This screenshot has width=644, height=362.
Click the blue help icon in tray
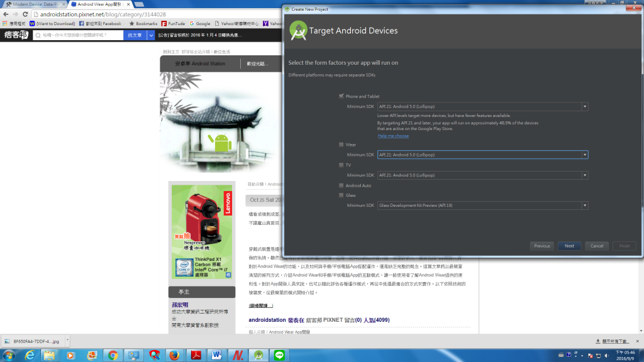pyautogui.click(x=569, y=354)
